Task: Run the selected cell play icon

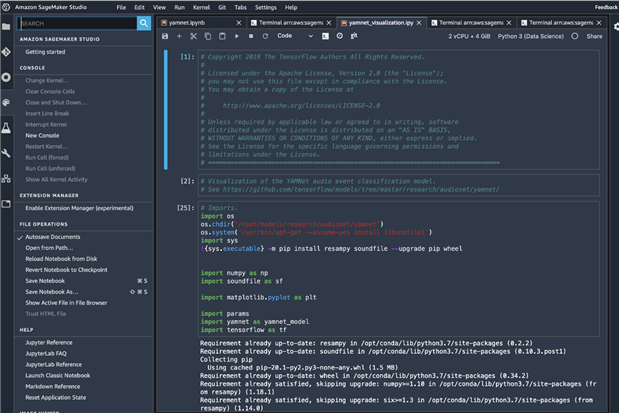Action: click(236, 36)
